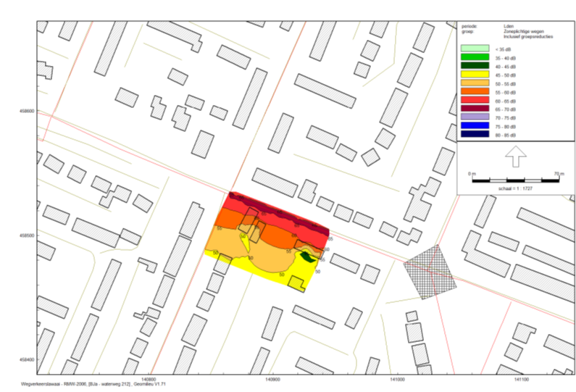Click the orange 55 - 60 dB swatch
The width and height of the screenshot is (576, 392).
pos(478,96)
